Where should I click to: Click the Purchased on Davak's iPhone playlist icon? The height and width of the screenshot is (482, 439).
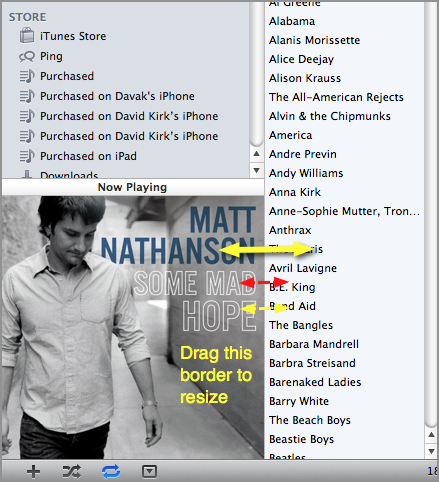point(27,96)
